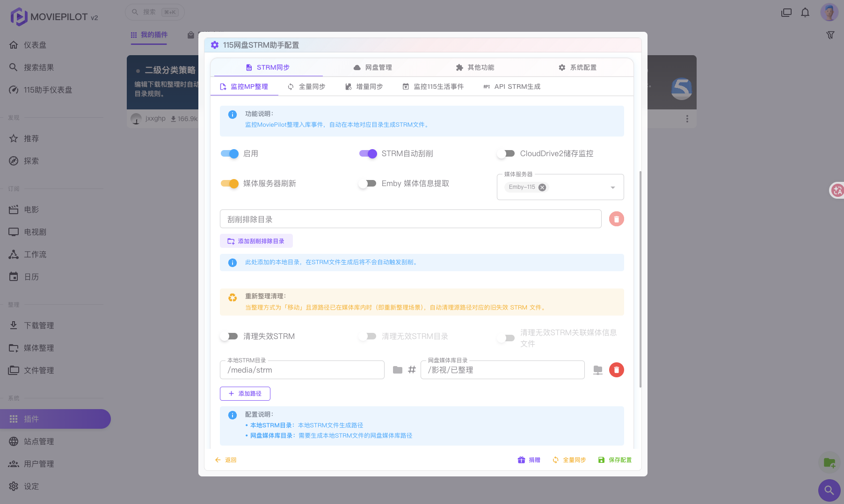Screen dimensions: 844x504
Task: Click the red delete path row icon
Action: [616, 370]
